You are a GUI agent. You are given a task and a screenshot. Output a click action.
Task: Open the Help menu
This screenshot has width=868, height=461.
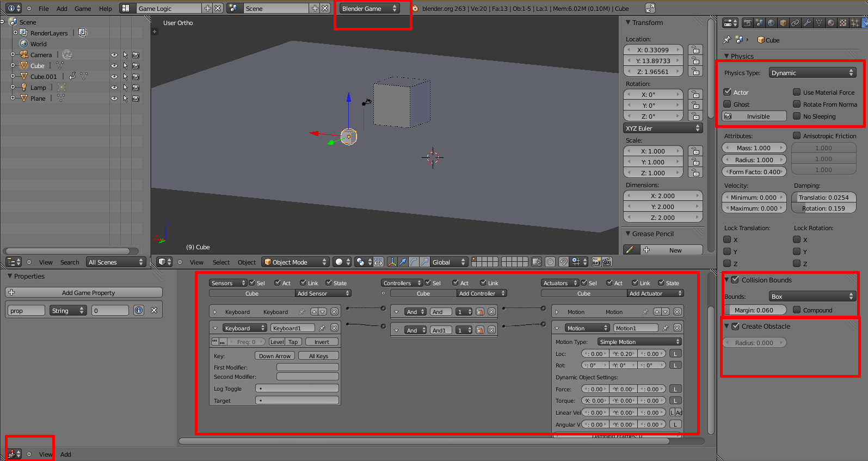pos(106,8)
